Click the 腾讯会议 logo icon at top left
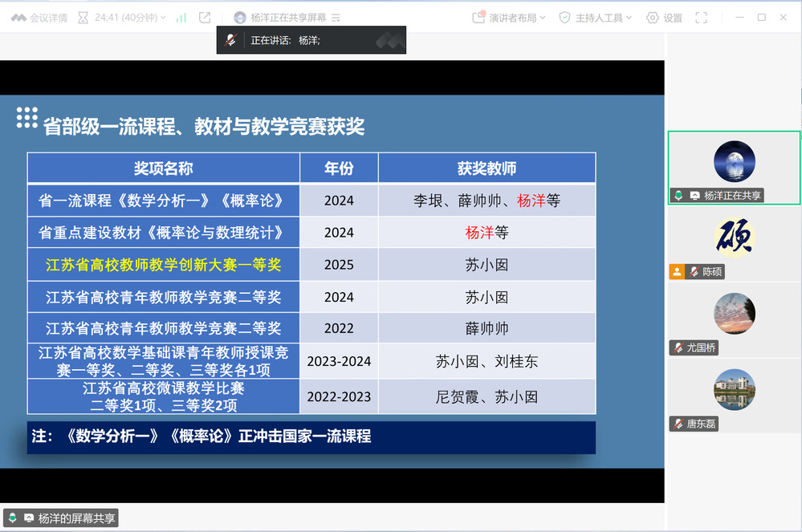 point(18,18)
